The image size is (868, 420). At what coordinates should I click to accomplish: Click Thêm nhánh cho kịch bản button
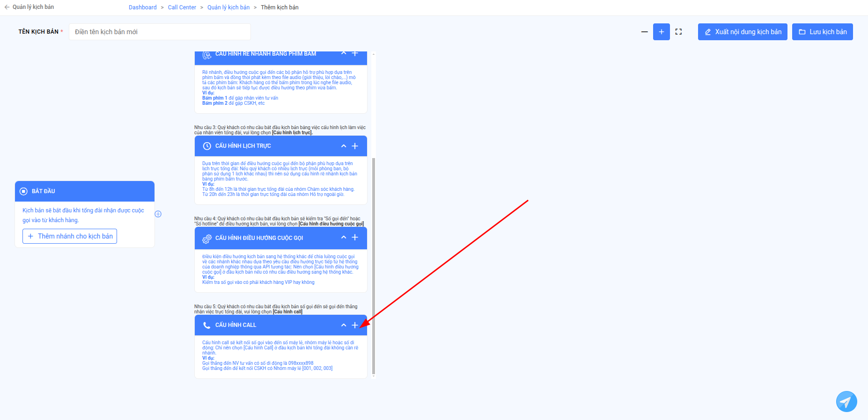coord(70,236)
